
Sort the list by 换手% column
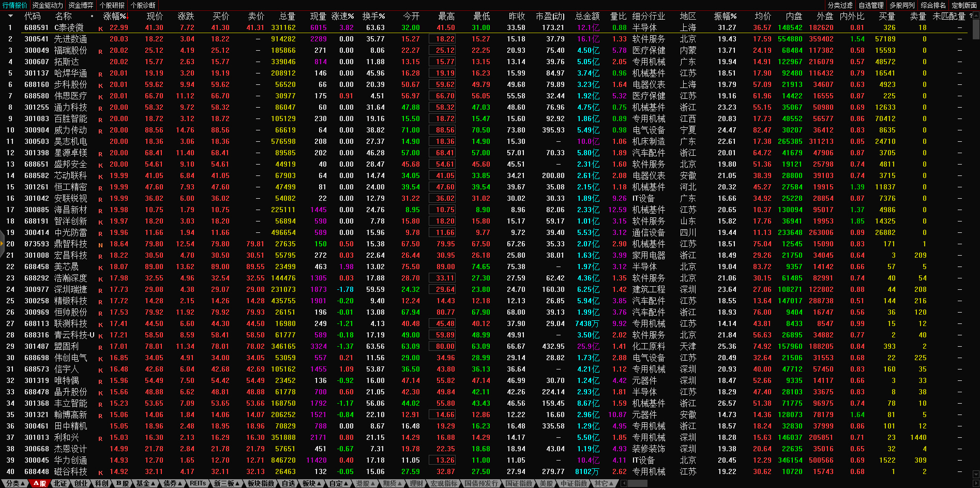tap(373, 17)
